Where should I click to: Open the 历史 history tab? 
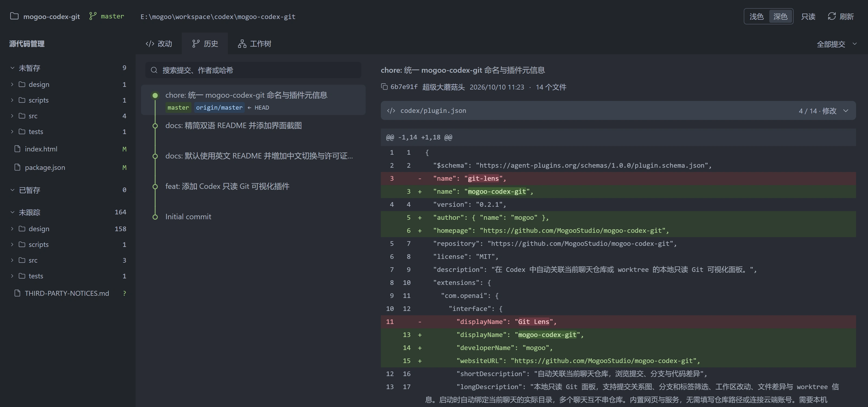(205, 43)
